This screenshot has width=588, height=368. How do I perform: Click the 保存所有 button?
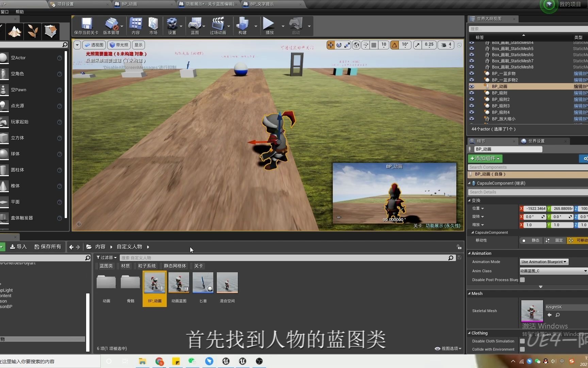click(48, 246)
